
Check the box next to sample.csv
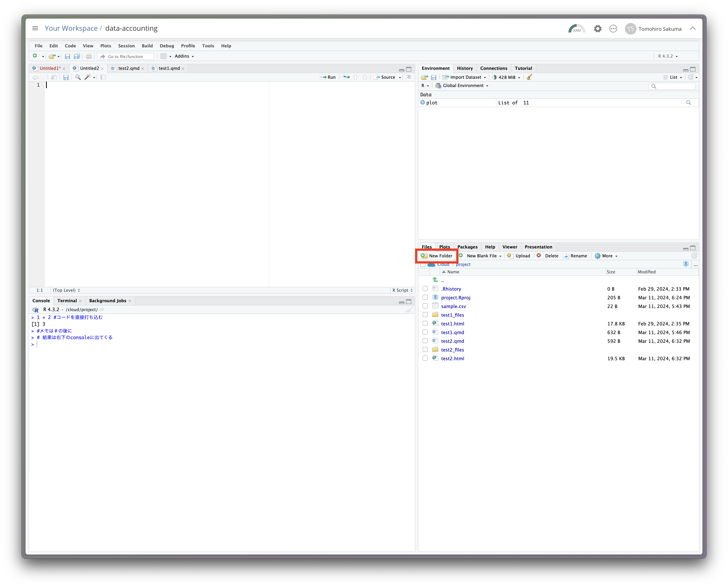click(x=425, y=306)
